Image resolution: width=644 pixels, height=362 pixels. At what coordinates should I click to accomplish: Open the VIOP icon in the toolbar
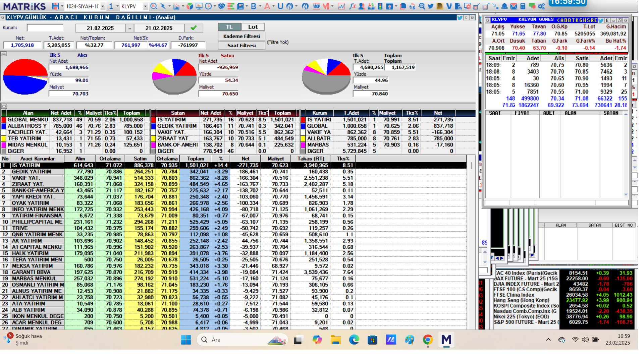point(316,6)
